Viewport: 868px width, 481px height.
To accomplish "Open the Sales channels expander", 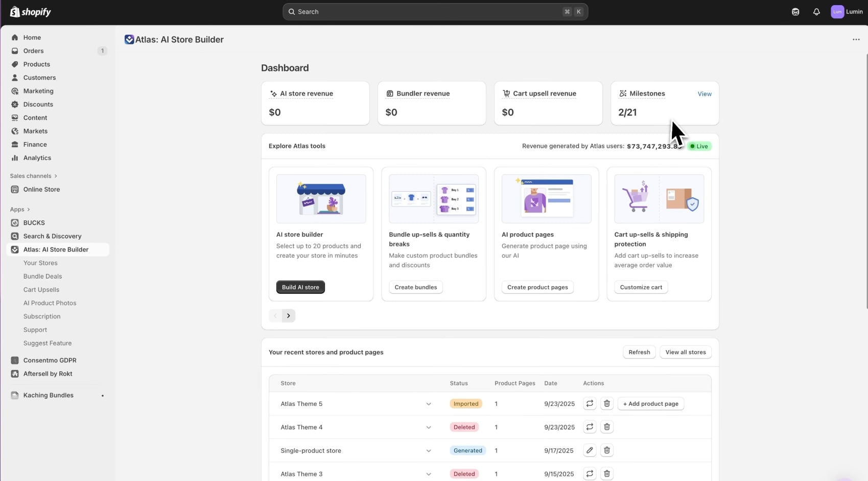I will [x=34, y=176].
